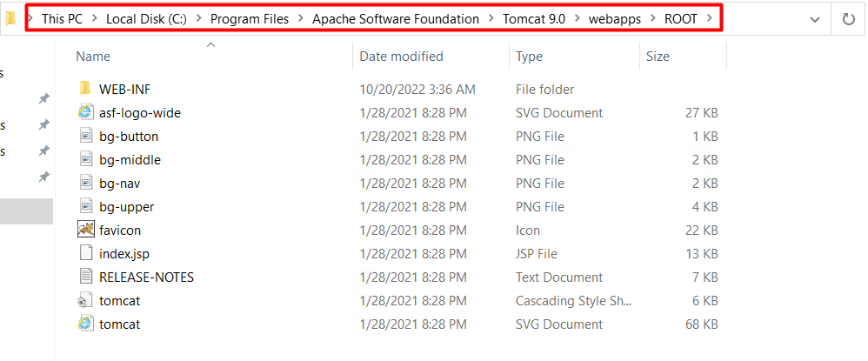Sort files by Name column
The width and height of the screenshot is (868, 361).
pyautogui.click(x=93, y=57)
